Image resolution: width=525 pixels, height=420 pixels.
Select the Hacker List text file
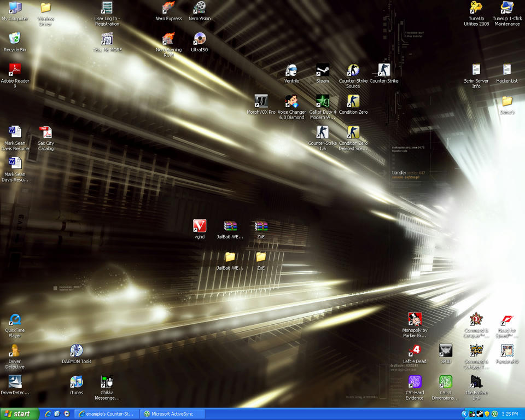507,74
